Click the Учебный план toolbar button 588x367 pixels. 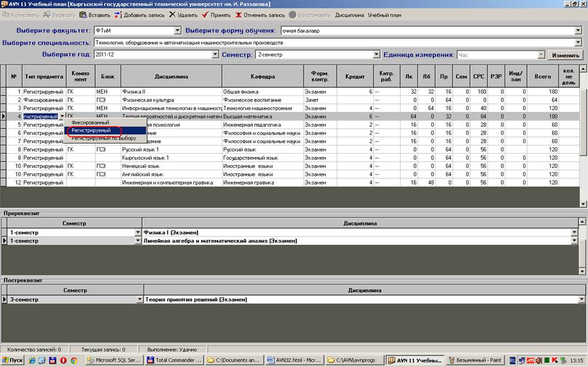[385, 15]
